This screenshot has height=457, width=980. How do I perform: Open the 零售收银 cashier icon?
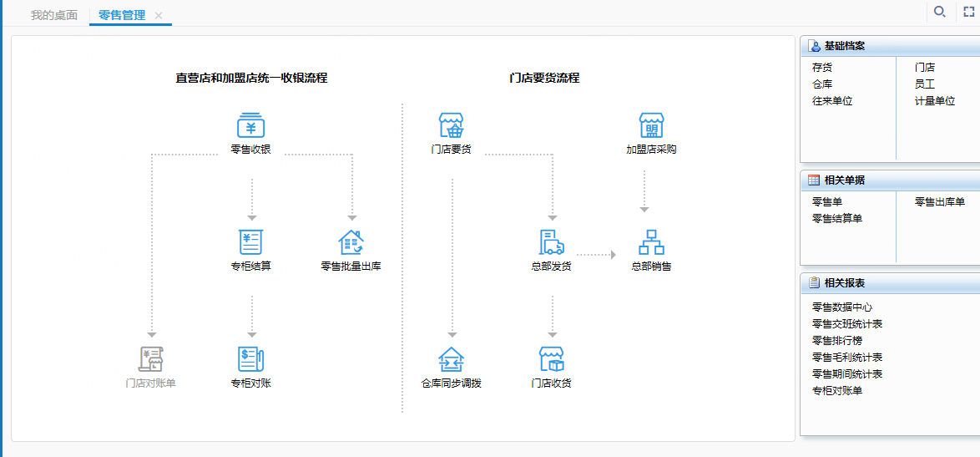pos(250,125)
